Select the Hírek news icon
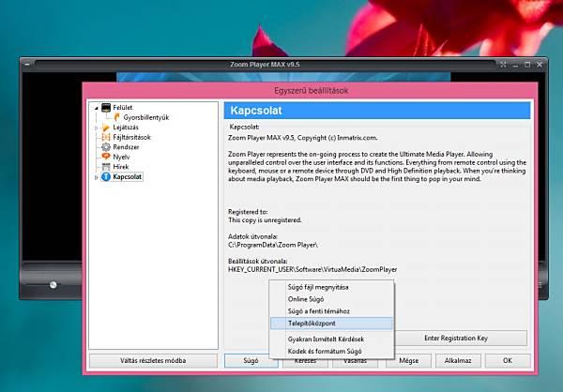563x392 pixels. coord(106,167)
